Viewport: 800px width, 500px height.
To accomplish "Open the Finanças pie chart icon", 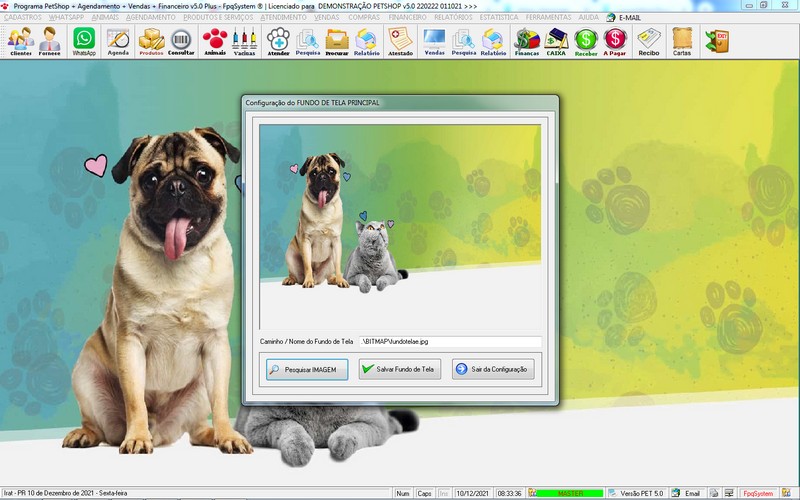I will pos(527,41).
